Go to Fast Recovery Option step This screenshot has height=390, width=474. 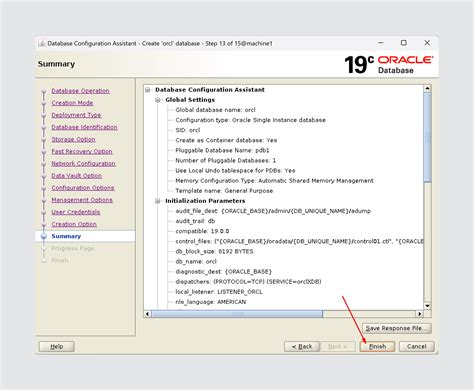[x=82, y=151]
